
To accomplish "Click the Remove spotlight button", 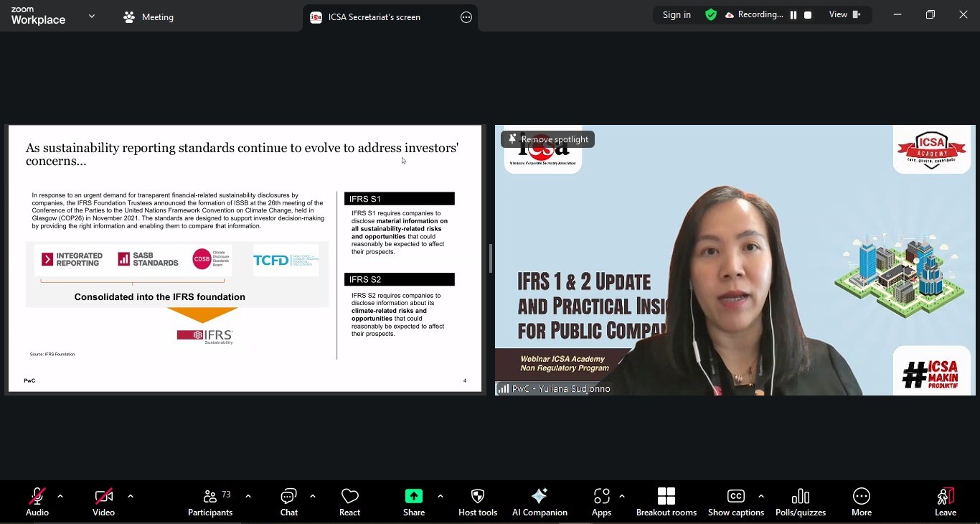I will point(547,139).
